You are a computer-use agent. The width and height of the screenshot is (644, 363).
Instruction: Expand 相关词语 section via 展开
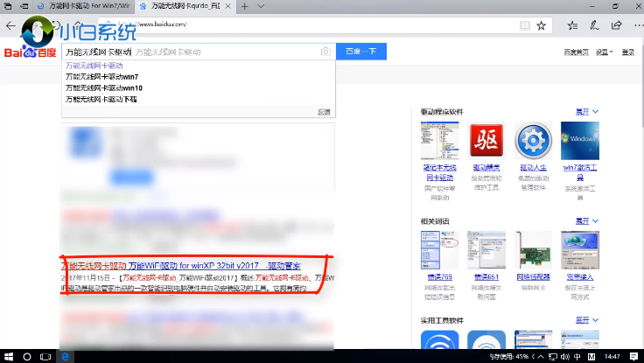(586, 221)
